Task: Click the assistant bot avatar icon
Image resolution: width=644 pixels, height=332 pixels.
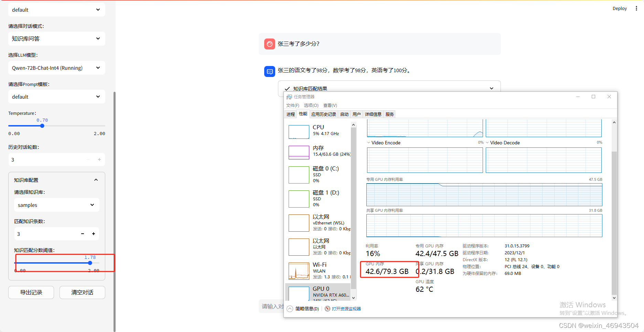Action: pyautogui.click(x=270, y=71)
